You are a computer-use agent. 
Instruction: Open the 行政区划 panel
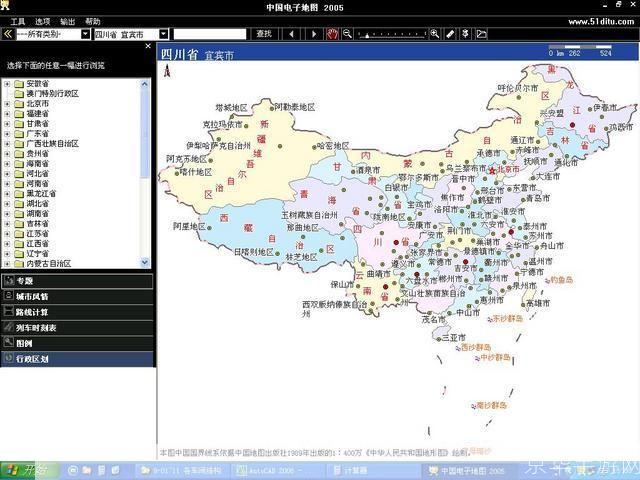(77, 359)
